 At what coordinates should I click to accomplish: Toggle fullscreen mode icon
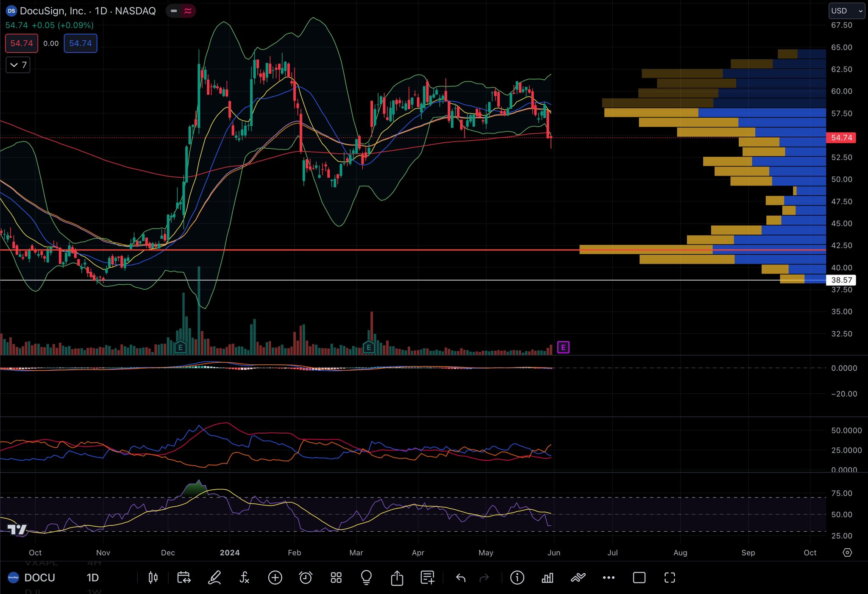pyautogui.click(x=670, y=577)
